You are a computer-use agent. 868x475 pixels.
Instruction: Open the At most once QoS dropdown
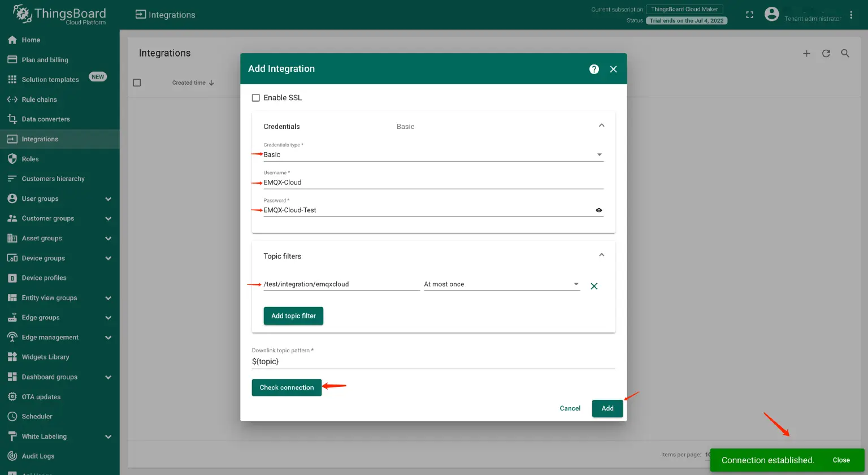(x=501, y=284)
